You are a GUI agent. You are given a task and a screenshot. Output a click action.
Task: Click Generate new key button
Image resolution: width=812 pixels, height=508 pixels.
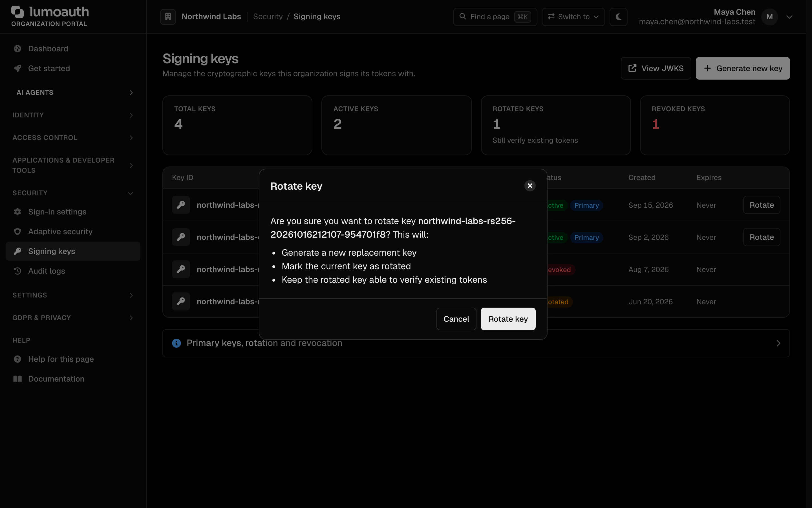(743, 68)
